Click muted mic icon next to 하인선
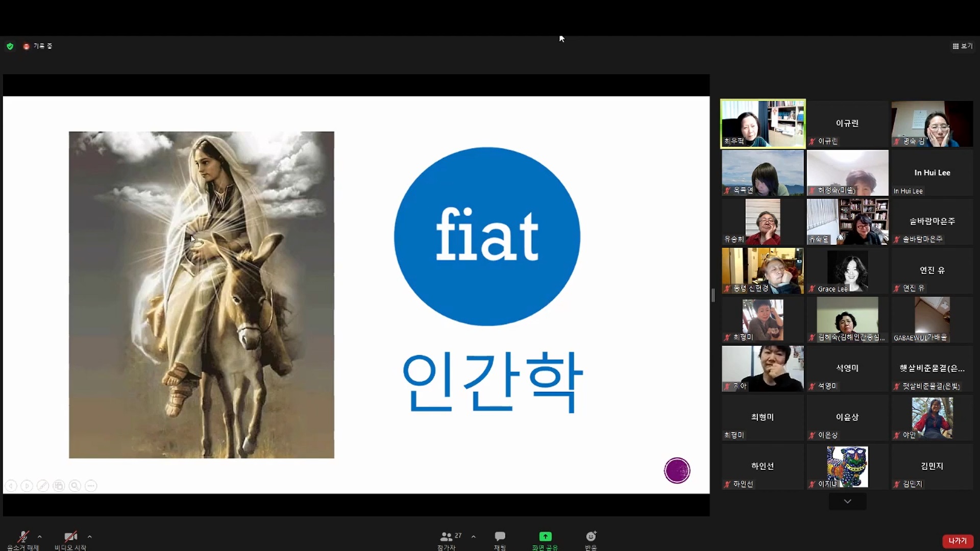The height and width of the screenshot is (551, 980). [727, 484]
